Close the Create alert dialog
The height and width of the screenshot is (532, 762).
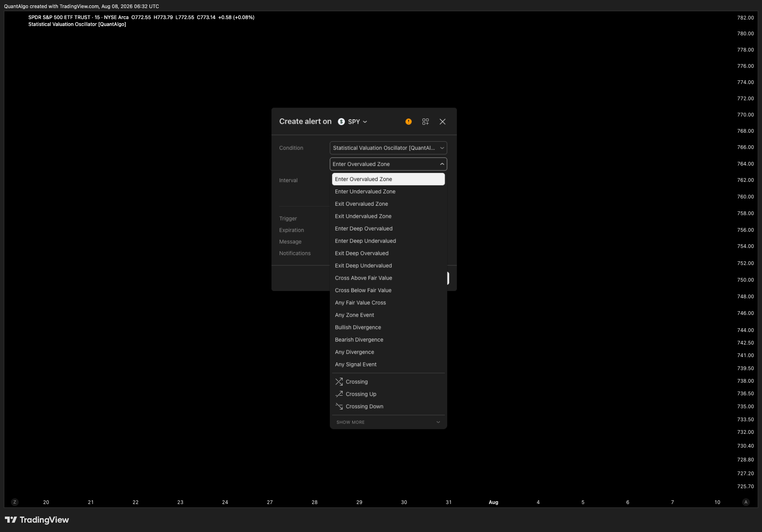pyautogui.click(x=443, y=122)
